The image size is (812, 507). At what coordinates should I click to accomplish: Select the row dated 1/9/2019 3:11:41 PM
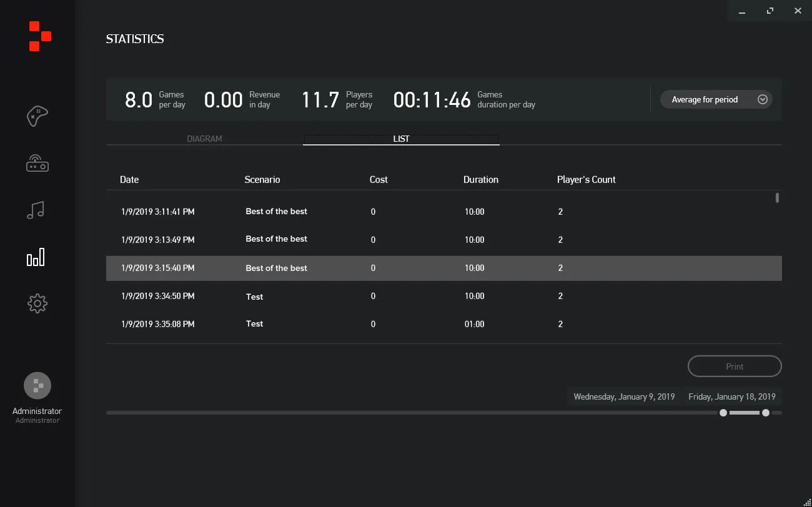(443, 212)
